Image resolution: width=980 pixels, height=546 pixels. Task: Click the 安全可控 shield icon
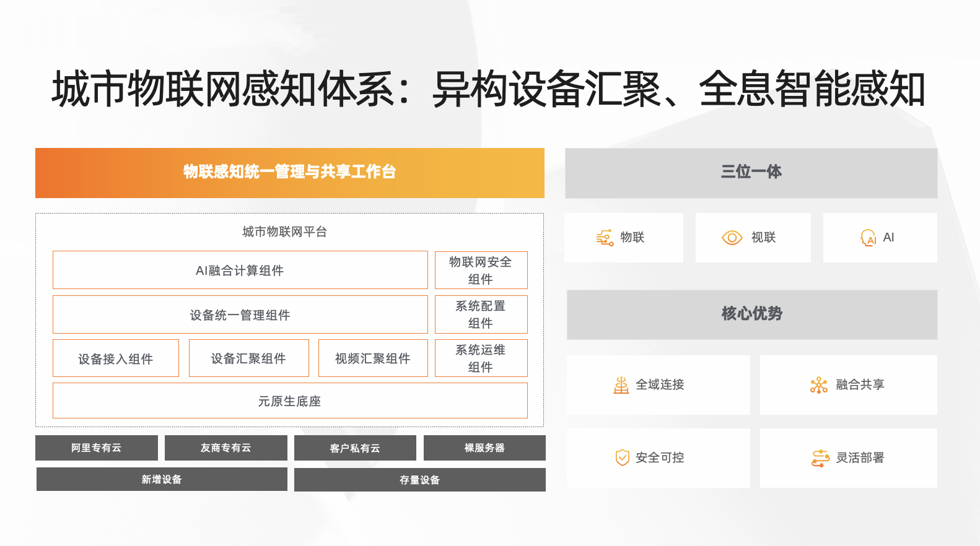pos(622,457)
